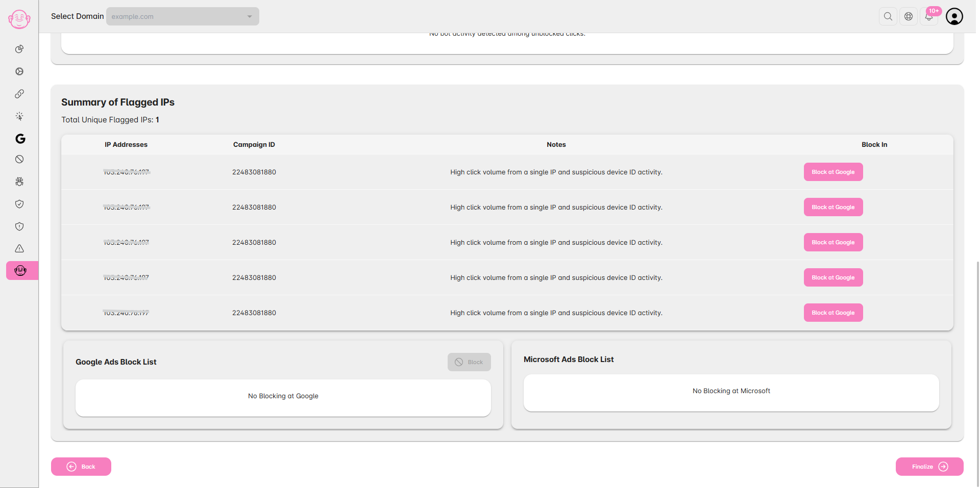Click the Block button in Google Ads Block List
The image size is (980, 488).
(469, 362)
